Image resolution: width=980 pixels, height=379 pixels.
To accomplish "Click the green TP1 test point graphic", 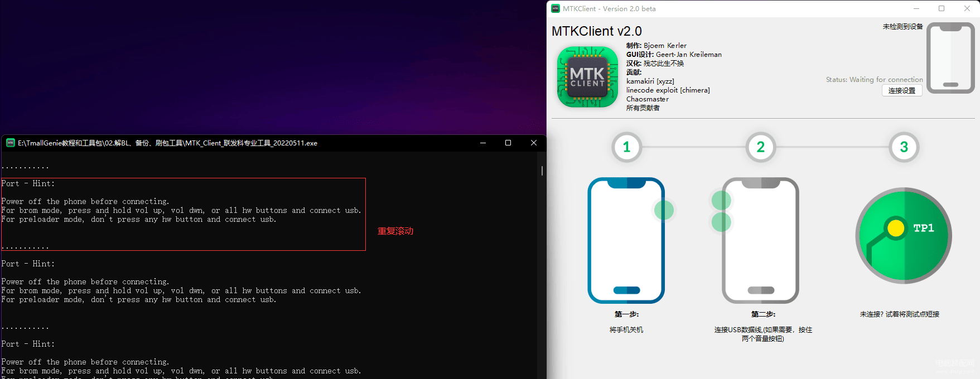I will point(904,236).
